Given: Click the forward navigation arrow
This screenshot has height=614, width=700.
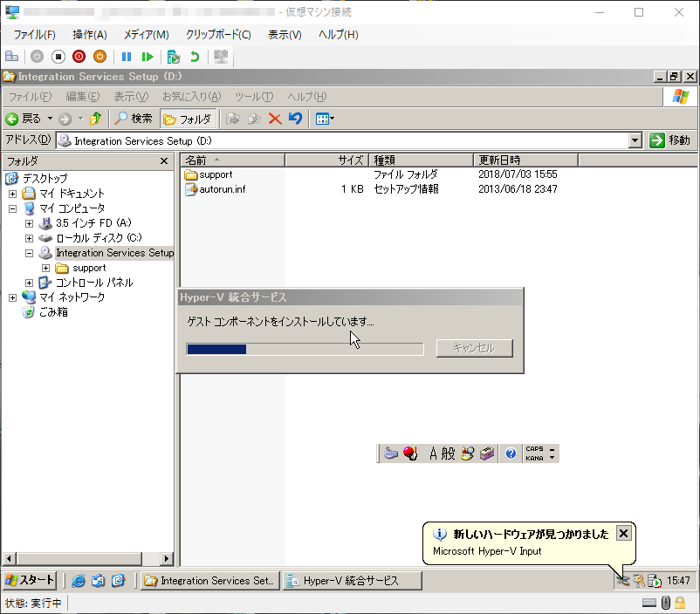Looking at the screenshot, I should coord(65,119).
